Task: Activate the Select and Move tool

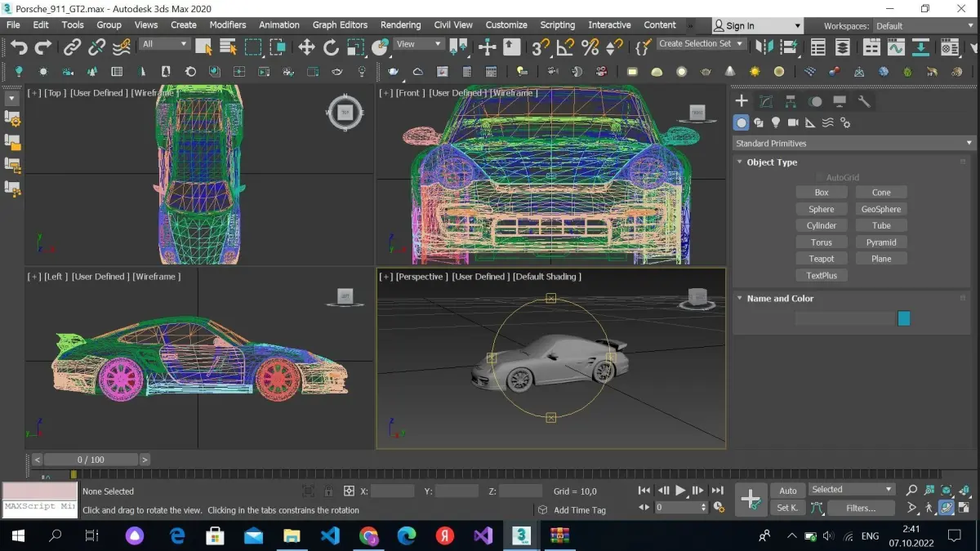Action: coord(306,47)
